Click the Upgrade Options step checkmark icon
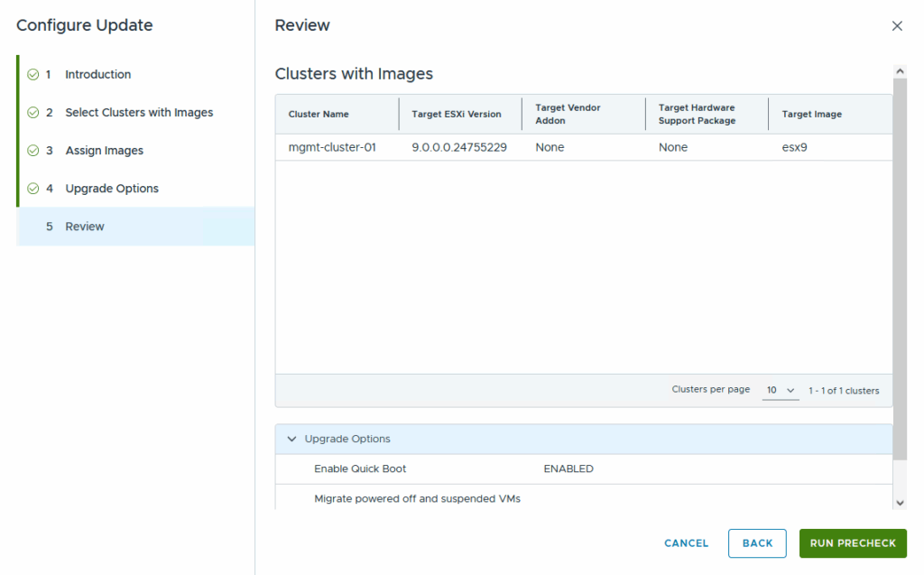The width and height of the screenshot is (924, 575). 32,189
